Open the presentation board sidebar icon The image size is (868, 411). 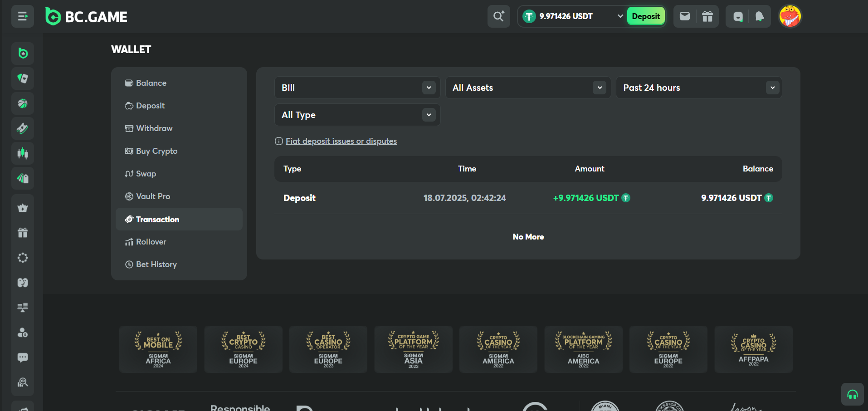coord(23,308)
